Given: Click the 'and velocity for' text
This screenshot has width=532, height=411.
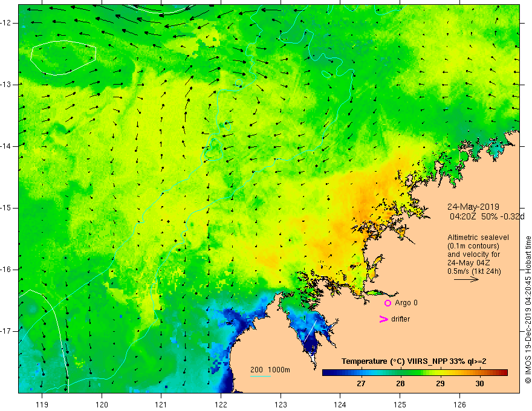Looking at the screenshot, I should [473, 254].
